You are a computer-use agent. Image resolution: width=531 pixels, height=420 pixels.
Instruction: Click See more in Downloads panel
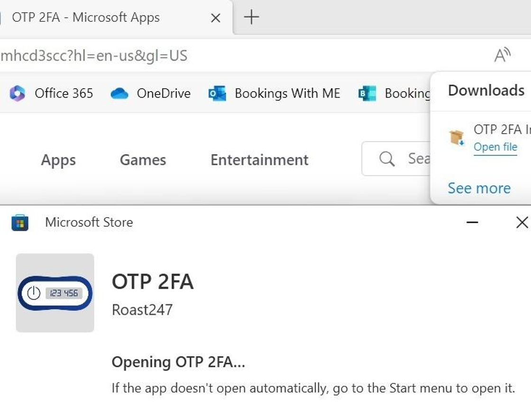point(479,188)
